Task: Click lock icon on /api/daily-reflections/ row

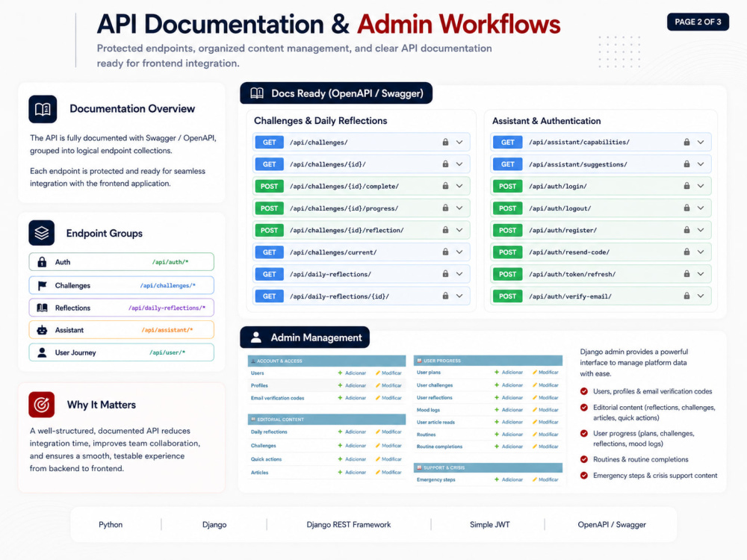Action: [445, 274]
